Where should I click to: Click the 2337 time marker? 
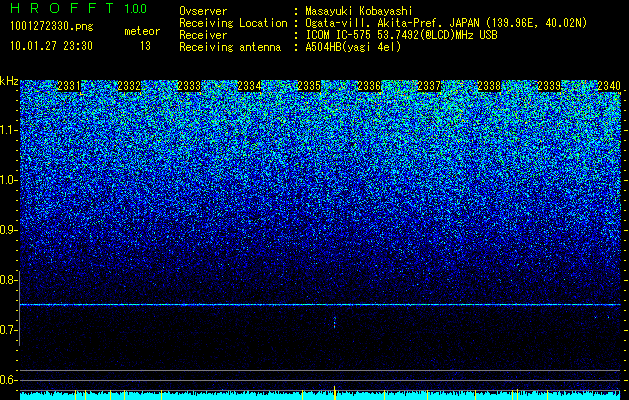429,86
